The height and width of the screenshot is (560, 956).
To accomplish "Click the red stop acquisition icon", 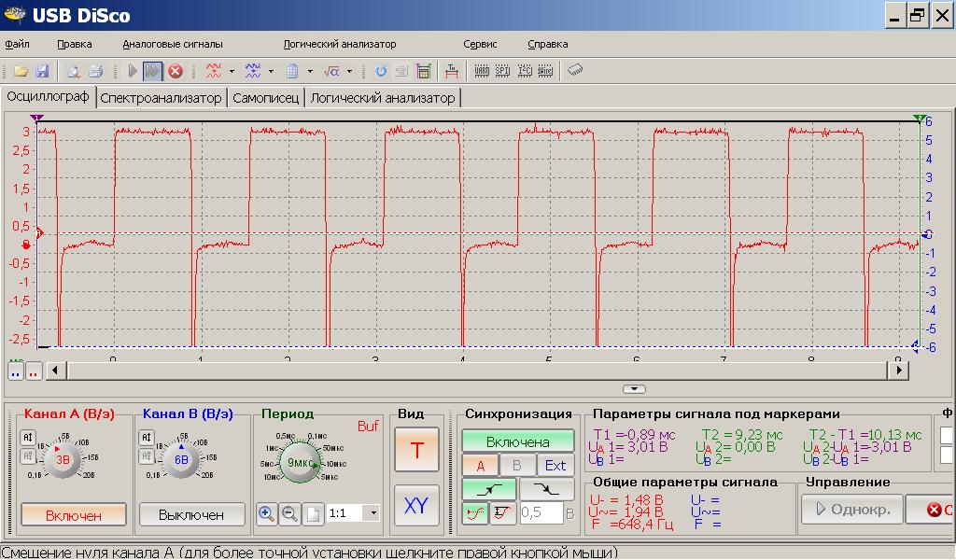I will pos(175,71).
